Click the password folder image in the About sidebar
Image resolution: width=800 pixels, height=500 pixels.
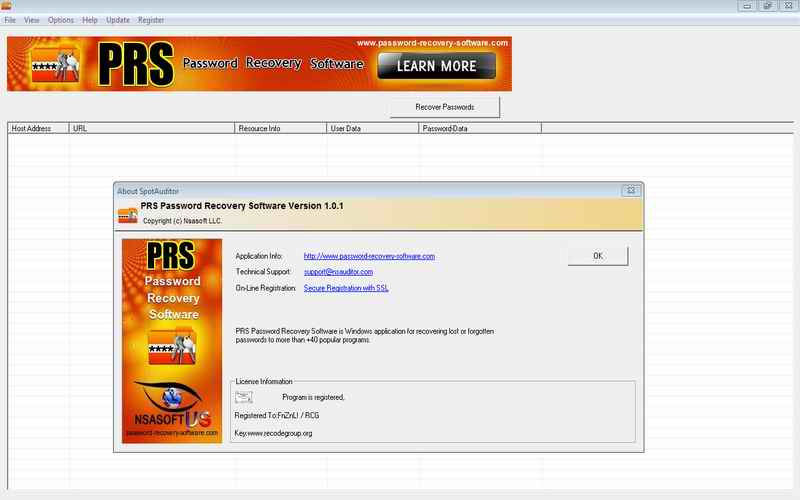pos(171,347)
